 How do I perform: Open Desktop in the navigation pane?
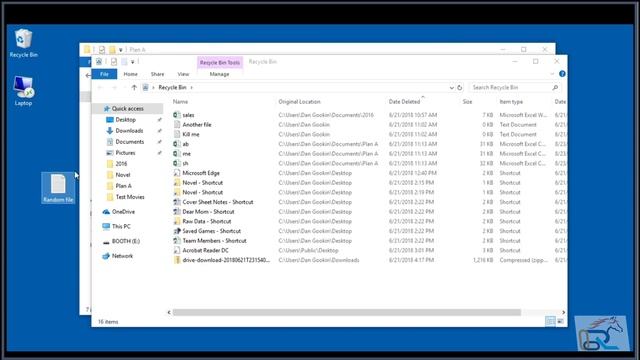125,120
